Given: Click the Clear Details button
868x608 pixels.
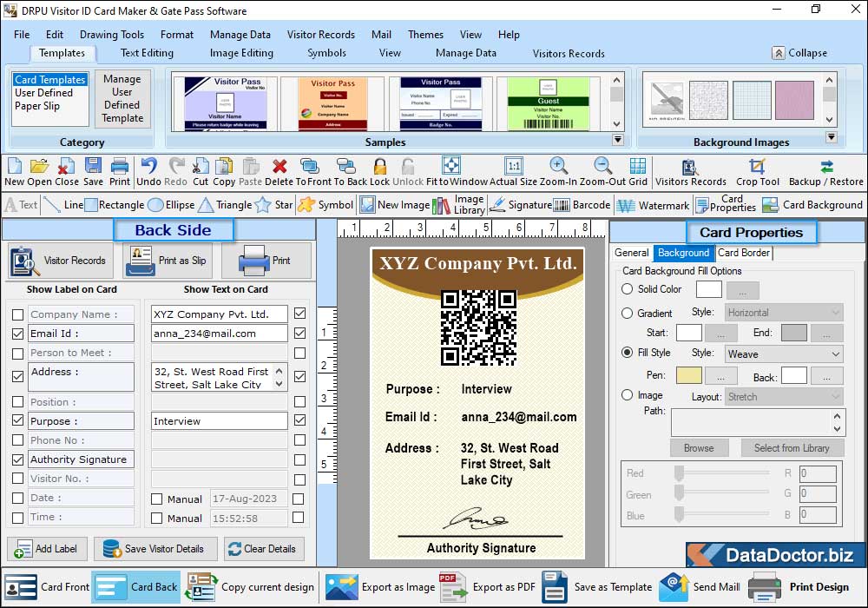Looking at the screenshot, I should tap(264, 549).
